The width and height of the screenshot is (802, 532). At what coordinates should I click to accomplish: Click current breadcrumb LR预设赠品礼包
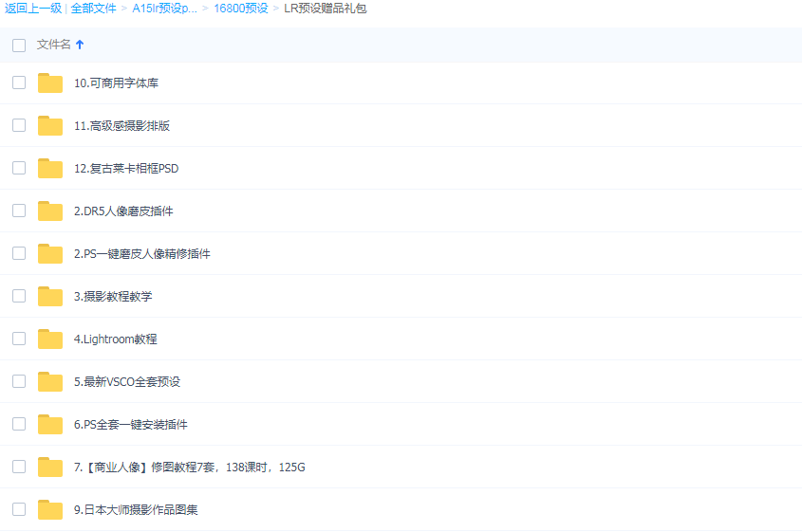[x=326, y=9]
